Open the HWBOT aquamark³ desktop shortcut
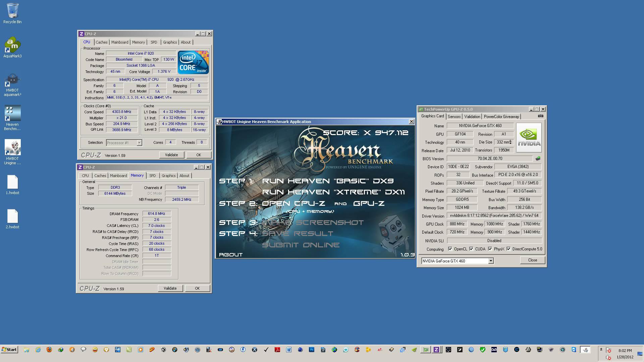The image size is (644, 362). [12, 85]
